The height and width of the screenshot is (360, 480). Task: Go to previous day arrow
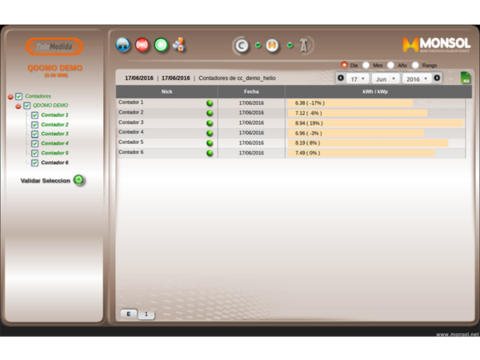click(340, 78)
